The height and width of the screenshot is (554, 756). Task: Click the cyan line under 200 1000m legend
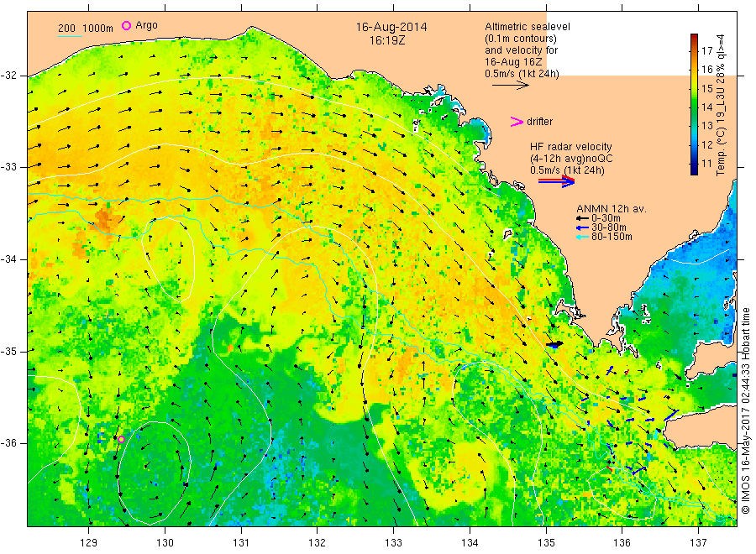pos(71,36)
